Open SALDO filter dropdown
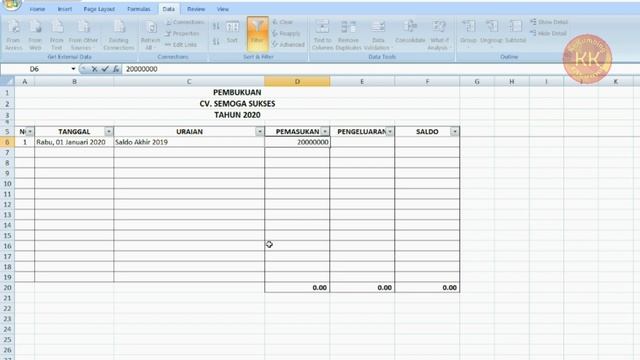Screen dimensions: 640x360 coord(454,131)
